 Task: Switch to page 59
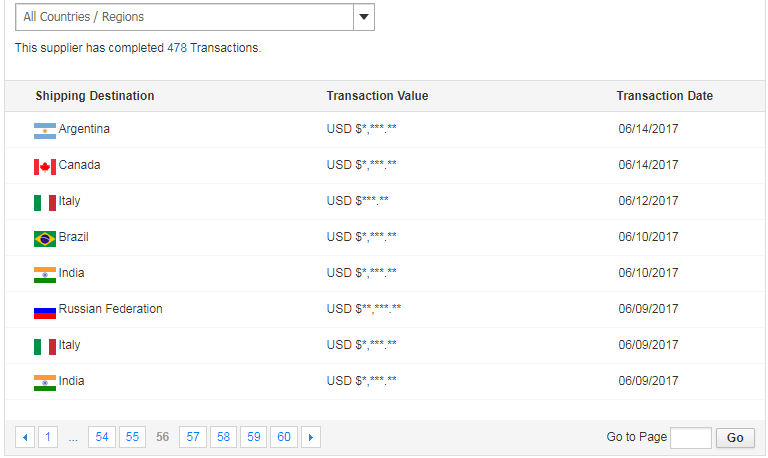(x=254, y=437)
